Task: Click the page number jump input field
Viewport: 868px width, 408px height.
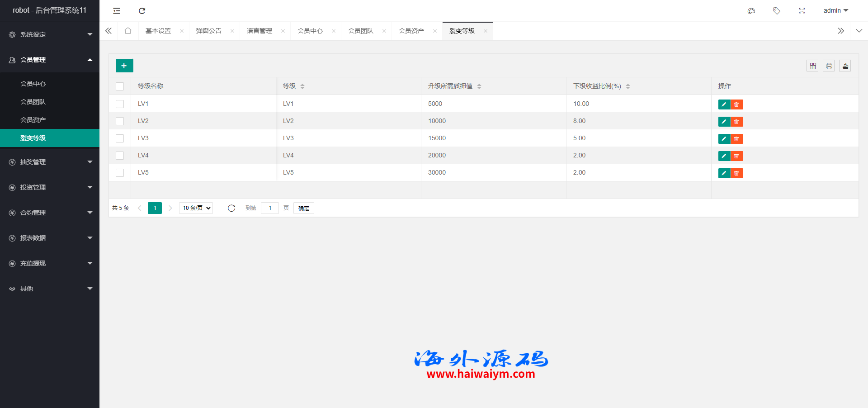Action: pos(270,208)
